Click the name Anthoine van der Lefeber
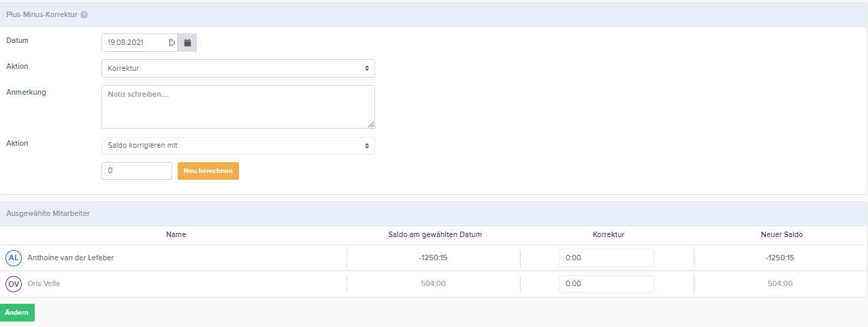The width and height of the screenshot is (868, 327). (x=70, y=258)
